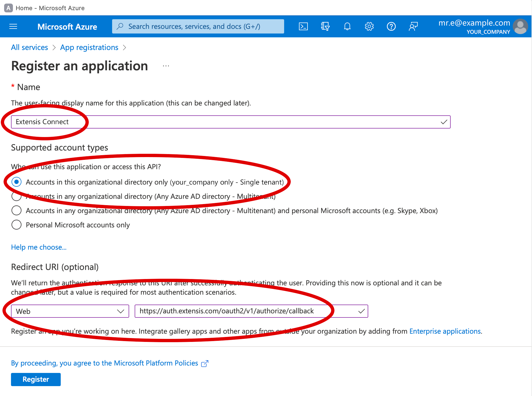532x396 pixels.
Task: Click the Microsoft Azure home title
Action: point(67,27)
